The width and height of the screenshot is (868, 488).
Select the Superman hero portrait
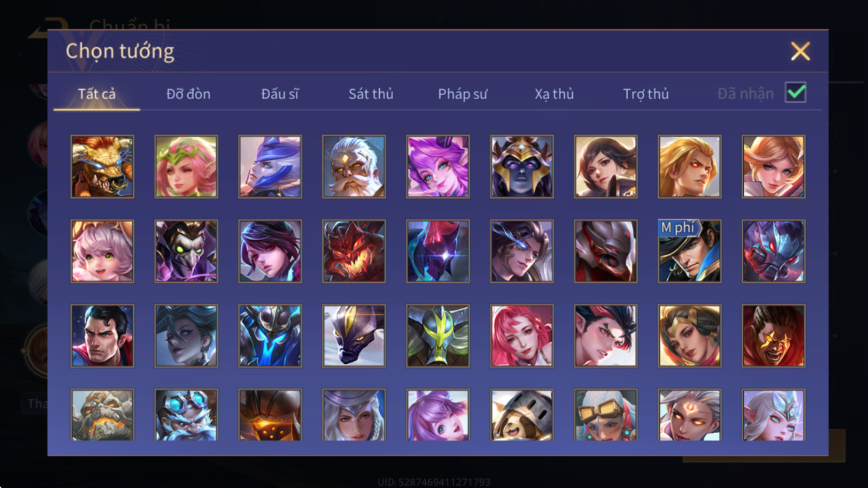click(102, 336)
